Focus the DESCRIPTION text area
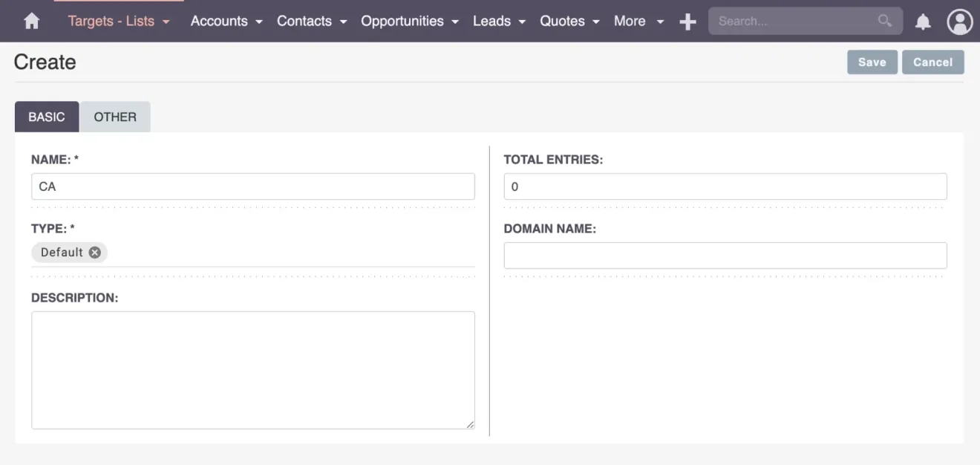This screenshot has width=980, height=465. 252,369
